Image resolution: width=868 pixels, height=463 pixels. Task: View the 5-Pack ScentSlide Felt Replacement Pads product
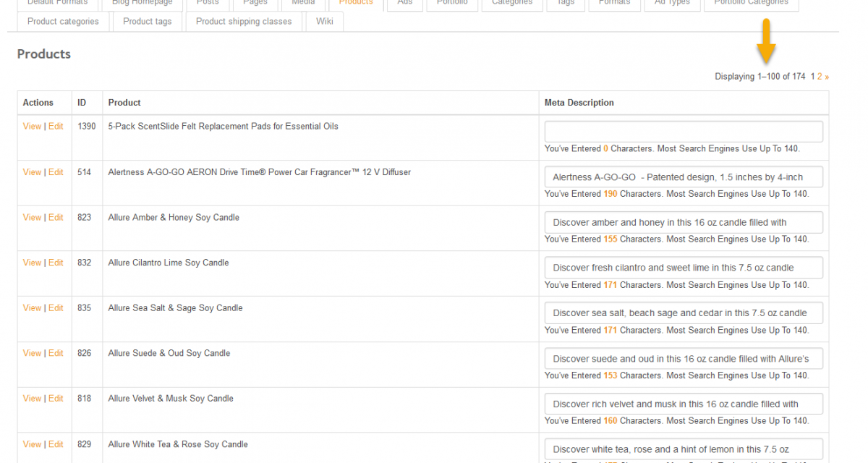pyautogui.click(x=32, y=127)
